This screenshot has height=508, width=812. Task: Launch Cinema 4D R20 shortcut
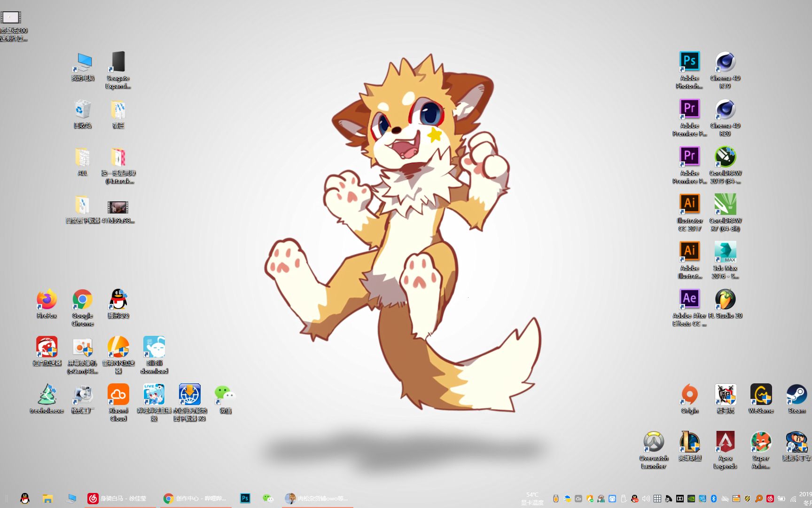coord(725,118)
